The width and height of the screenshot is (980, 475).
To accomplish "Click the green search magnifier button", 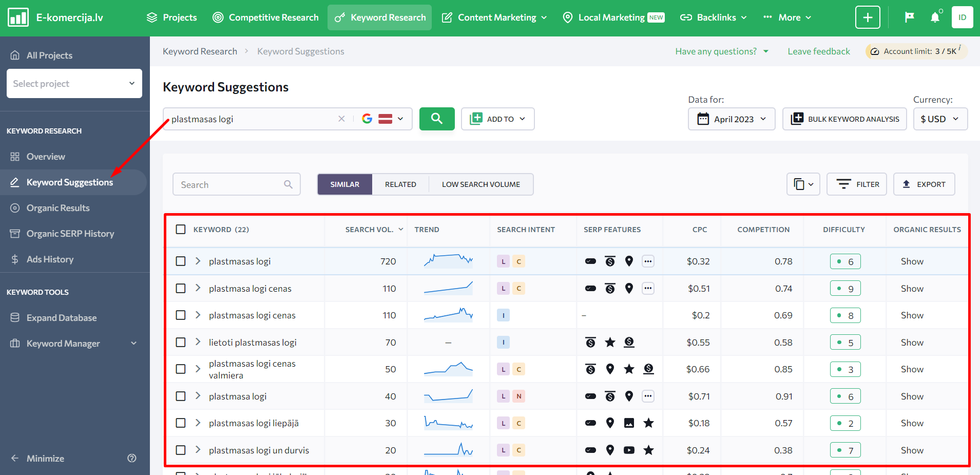I will coord(436,119).
